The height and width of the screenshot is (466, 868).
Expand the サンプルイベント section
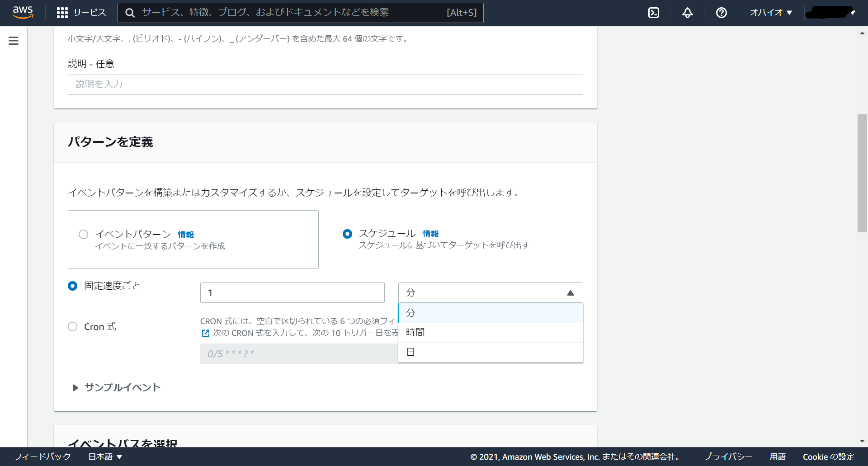click(117, 387)
